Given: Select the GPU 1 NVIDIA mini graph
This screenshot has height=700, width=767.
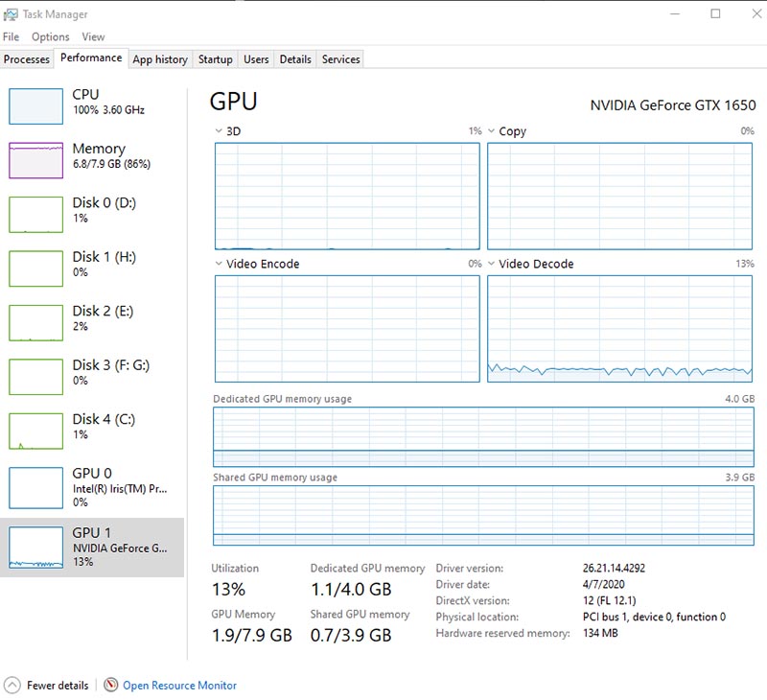Looking at the screenshot, I should (x=35, y=548).
